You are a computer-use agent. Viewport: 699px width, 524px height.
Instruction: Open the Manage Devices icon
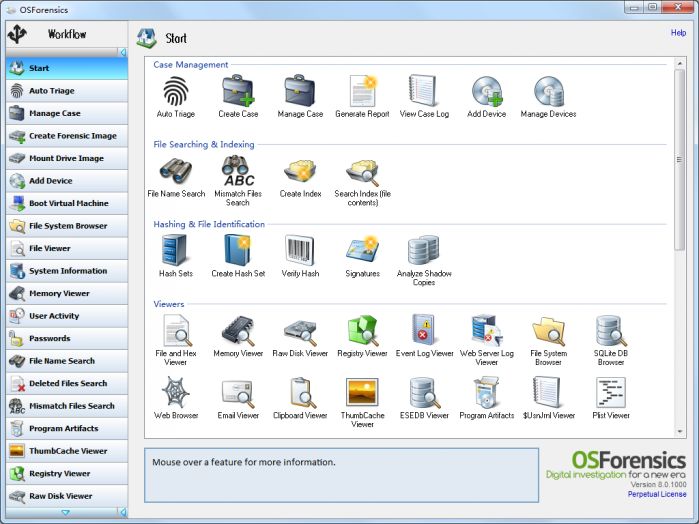(548, 91)
